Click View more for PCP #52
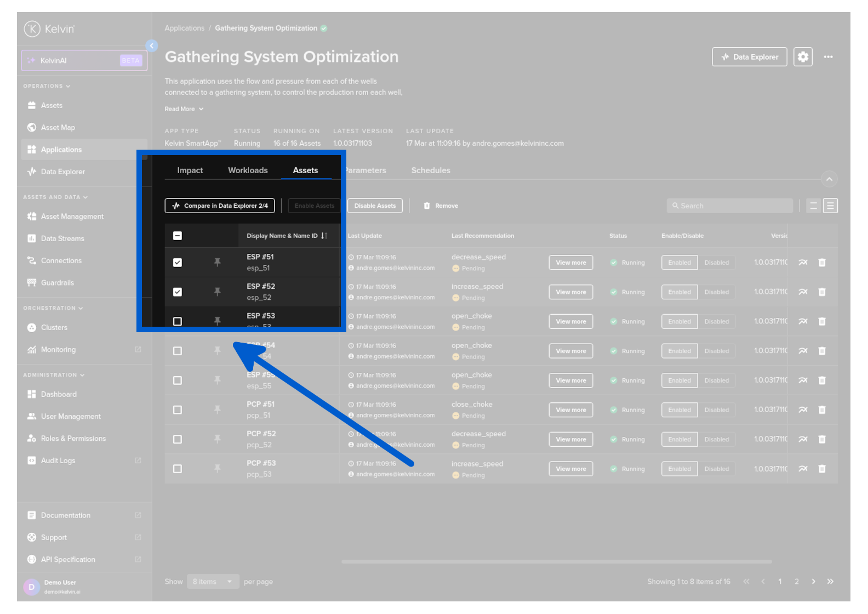The image size is (868, 614). (x=570, y=440)
